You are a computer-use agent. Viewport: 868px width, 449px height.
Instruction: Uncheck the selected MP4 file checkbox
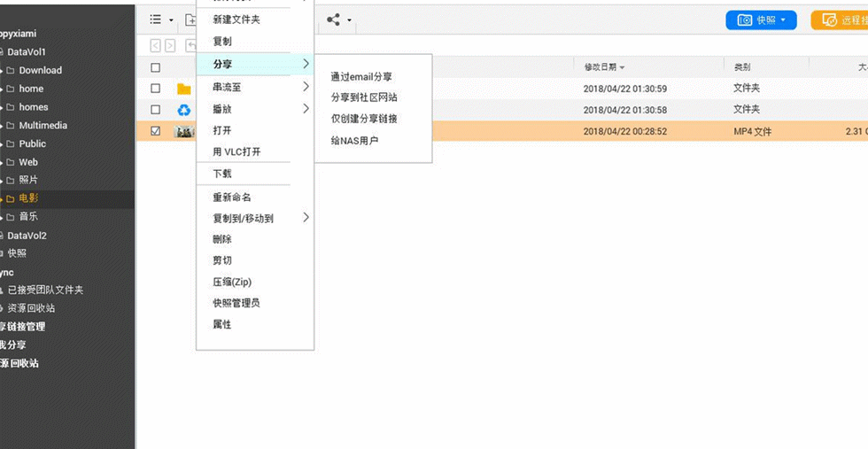(156, 131)
